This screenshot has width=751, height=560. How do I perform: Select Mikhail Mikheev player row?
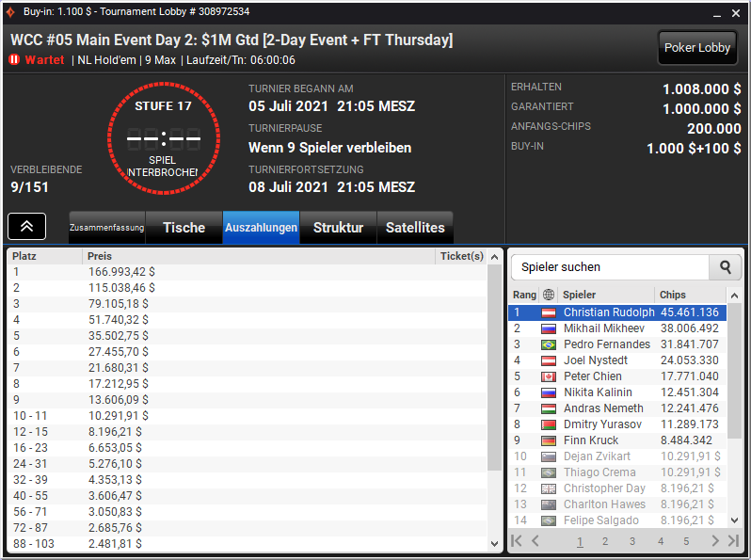(x=617, y=328)
